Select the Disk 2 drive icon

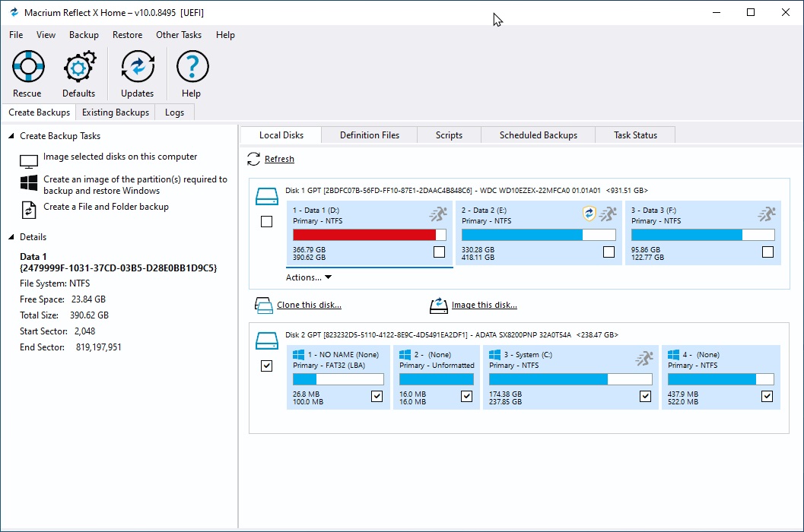click(x=267, y=340)
